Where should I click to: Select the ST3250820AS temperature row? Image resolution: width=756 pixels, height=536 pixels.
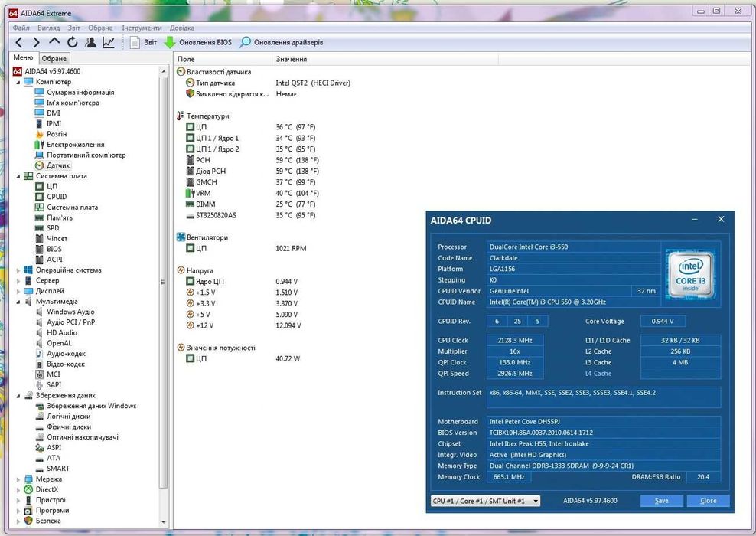pyautogui.click(x=251, y=216)
